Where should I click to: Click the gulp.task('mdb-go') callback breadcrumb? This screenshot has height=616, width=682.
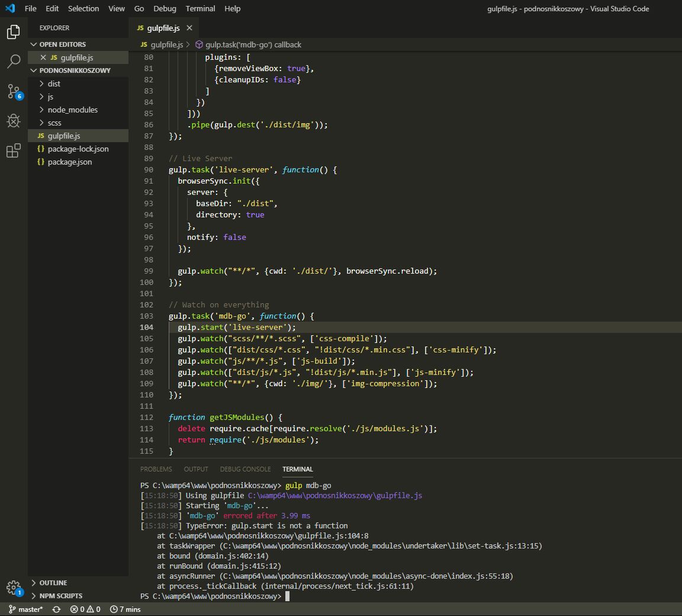253,45
